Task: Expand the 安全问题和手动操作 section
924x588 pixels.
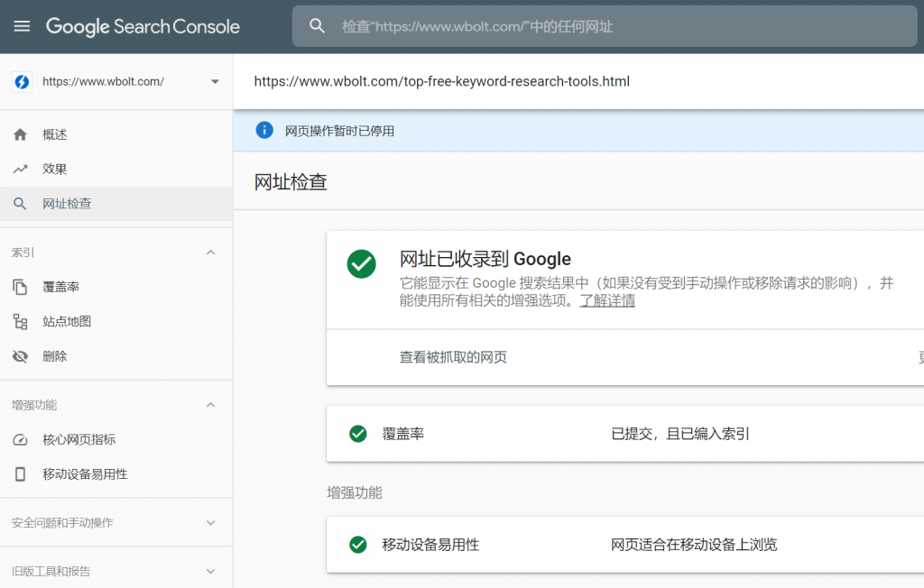Action: click(211, 522)
